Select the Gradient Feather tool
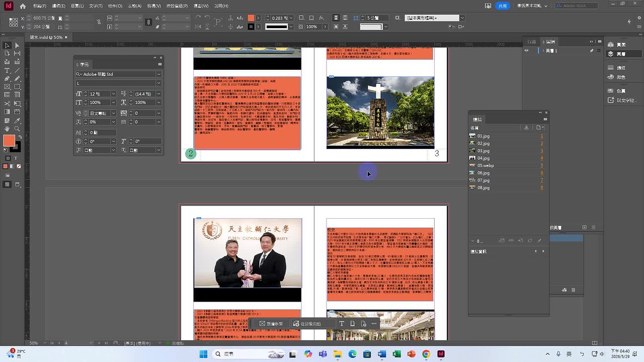644x362 pixels. pyautogui.click(x=17, y=112)
